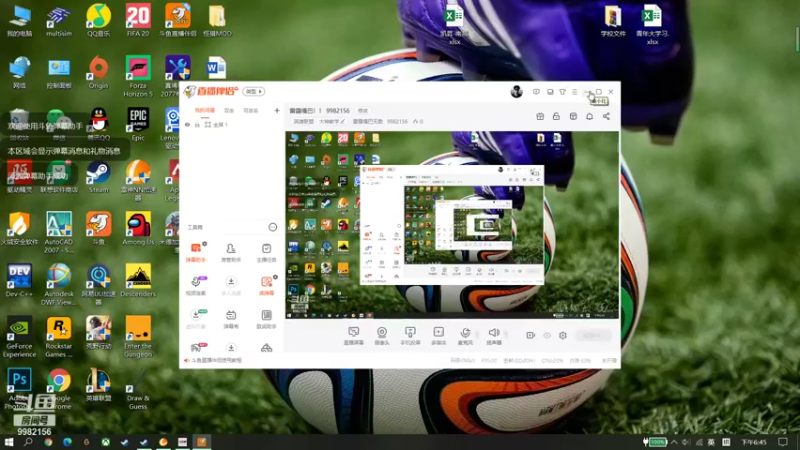Open the settings gear beside the start button
800x450 pixels.
[x=563, y=335]
